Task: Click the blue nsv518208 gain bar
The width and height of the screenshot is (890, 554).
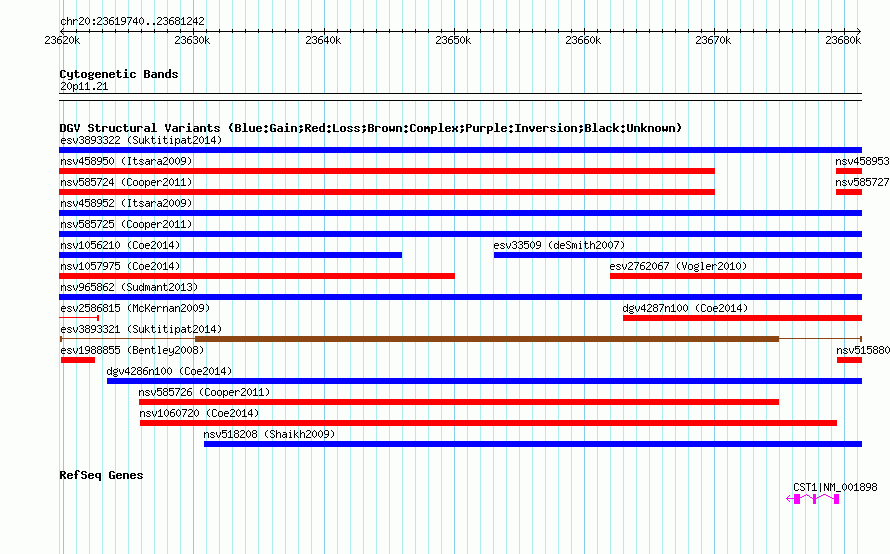Action: coord(533,444)
